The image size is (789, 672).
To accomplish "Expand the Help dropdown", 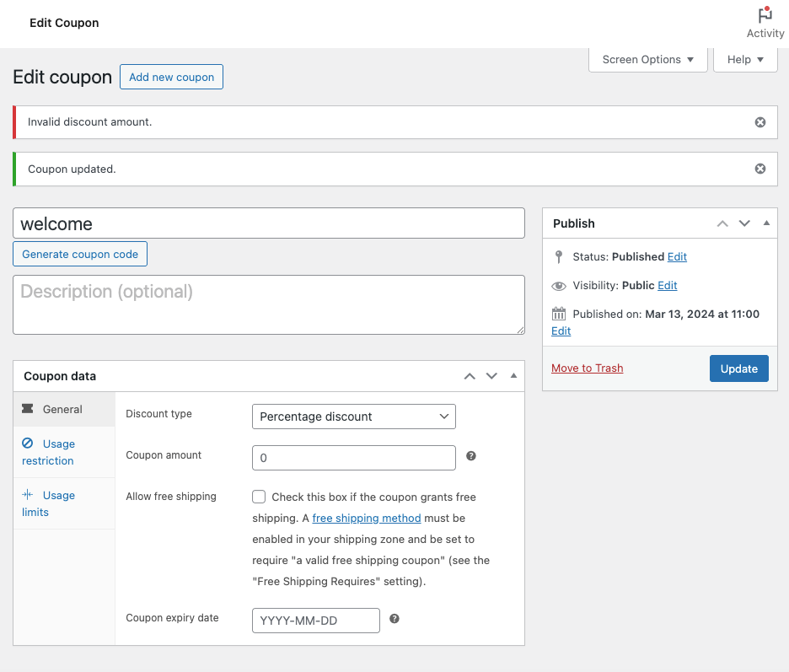I will point(745,59).
